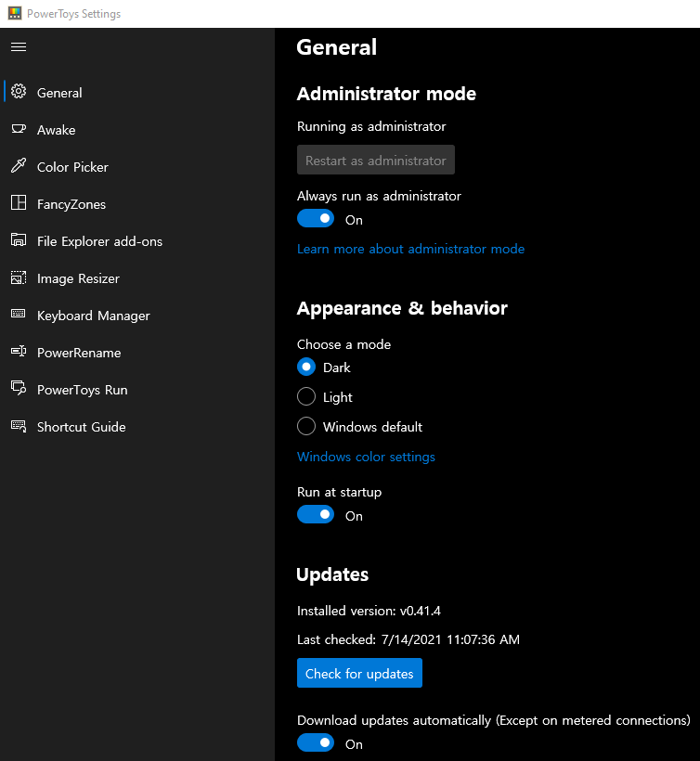Click the Running as administrator status text

coord(371,126)
